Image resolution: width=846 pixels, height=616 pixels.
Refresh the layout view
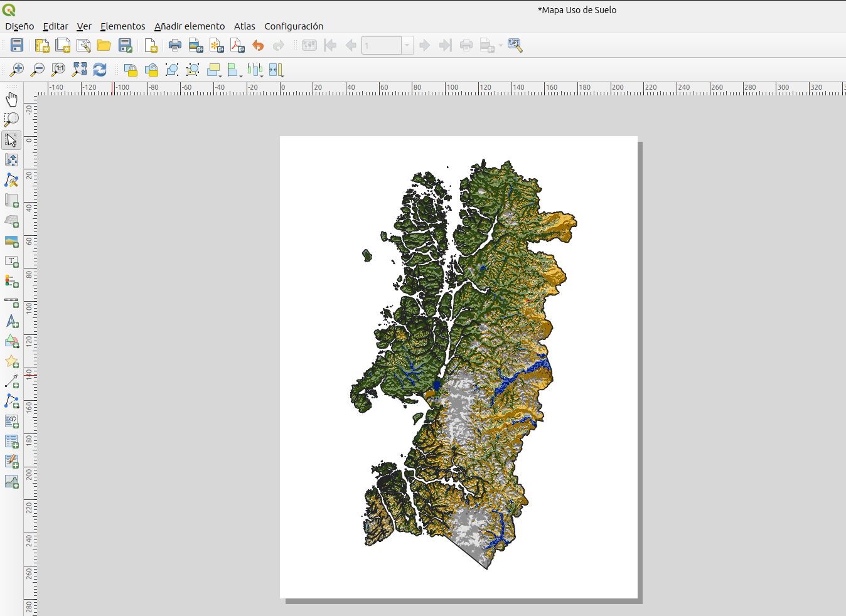(x=100, y=70)
